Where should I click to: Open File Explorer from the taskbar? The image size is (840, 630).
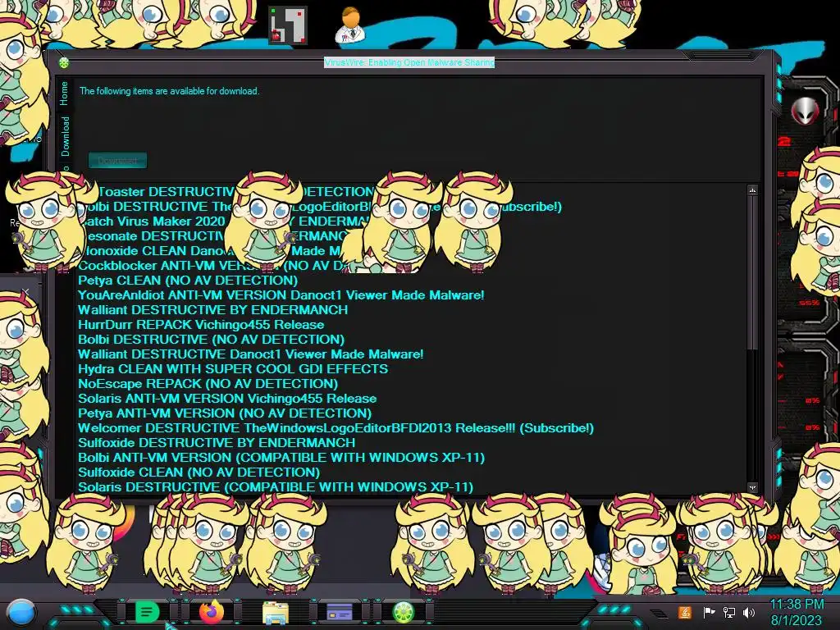click(276, 612)
